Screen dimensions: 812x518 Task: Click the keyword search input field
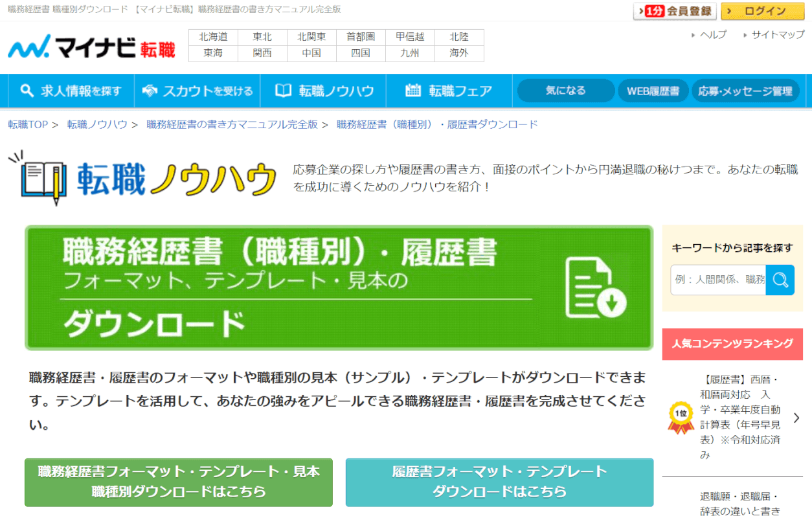(718, 280)
